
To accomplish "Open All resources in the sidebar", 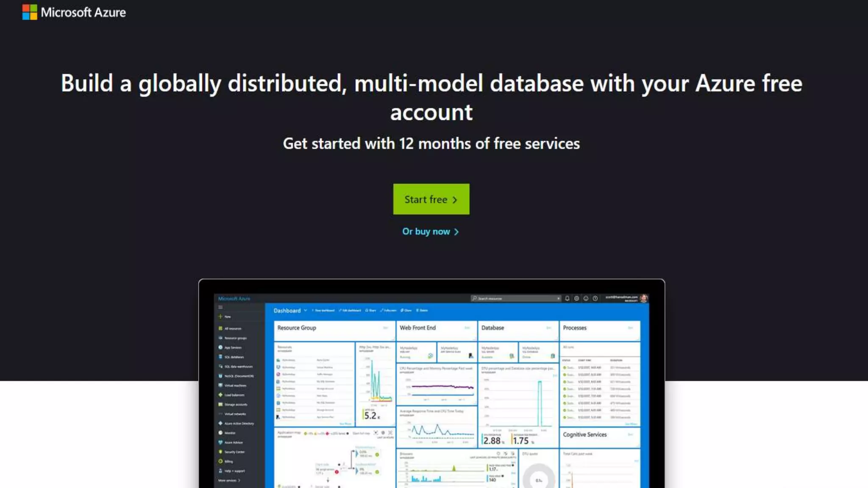I will (x=233, y=328).
